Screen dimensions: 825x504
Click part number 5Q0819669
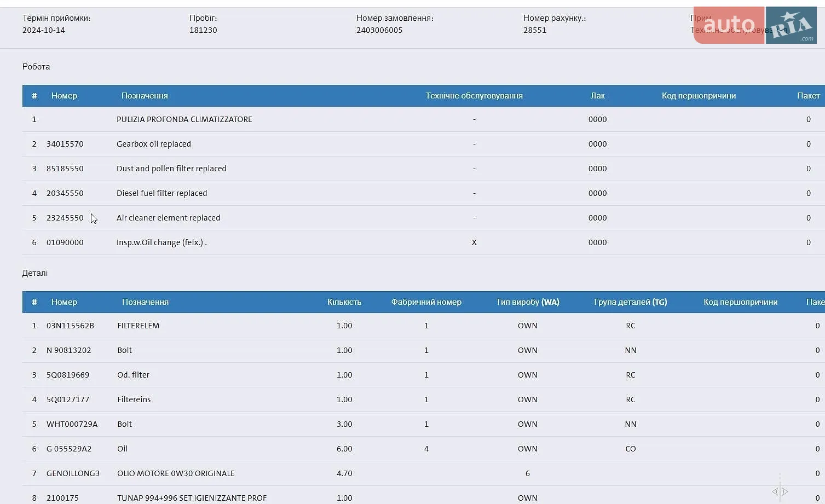pyautogui.click(x=68, y=375)
